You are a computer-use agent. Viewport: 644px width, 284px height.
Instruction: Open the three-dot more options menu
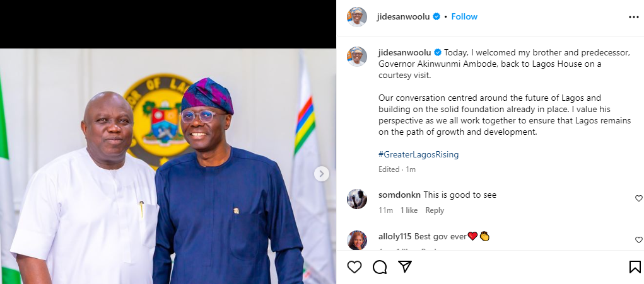click(x=633, y=17)
